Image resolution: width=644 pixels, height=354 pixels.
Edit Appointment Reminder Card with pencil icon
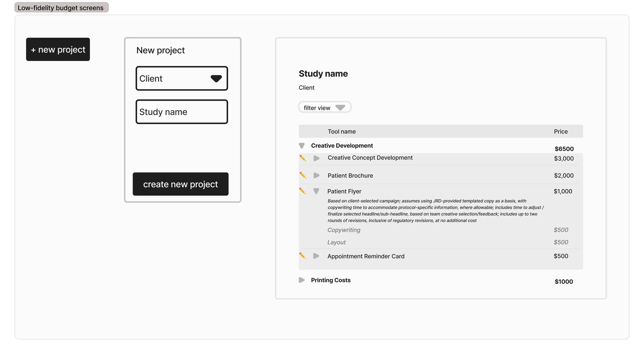click(x=302, y=256)
